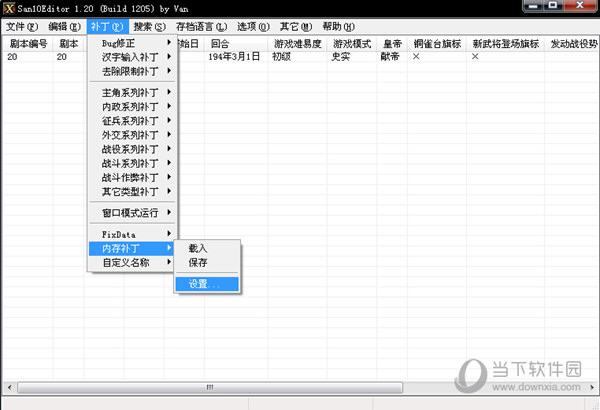
Task: Click the right arrow of horizontal scrollbar
Action: tap(592, 387)
